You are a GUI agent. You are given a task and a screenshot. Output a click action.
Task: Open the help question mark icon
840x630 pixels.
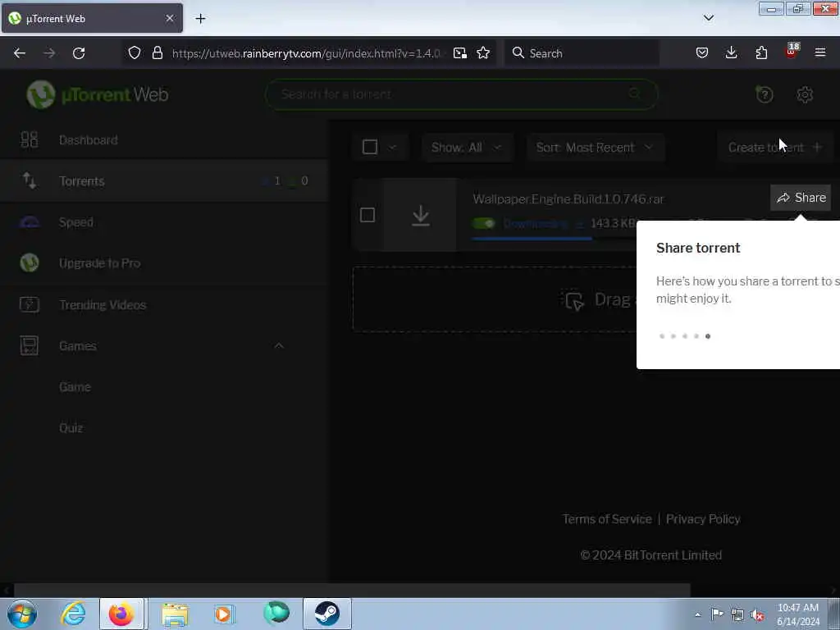765,95
